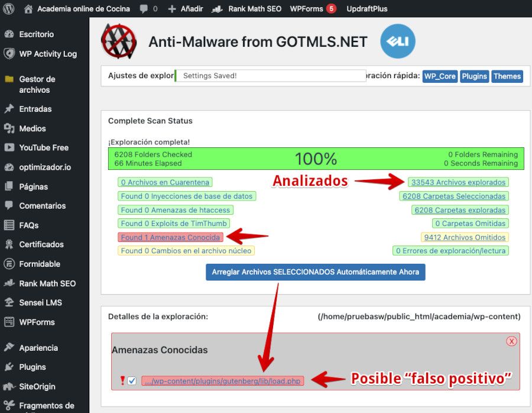Click the WordPress logo in the admin bar
The image size is (532, 413).
9,8
